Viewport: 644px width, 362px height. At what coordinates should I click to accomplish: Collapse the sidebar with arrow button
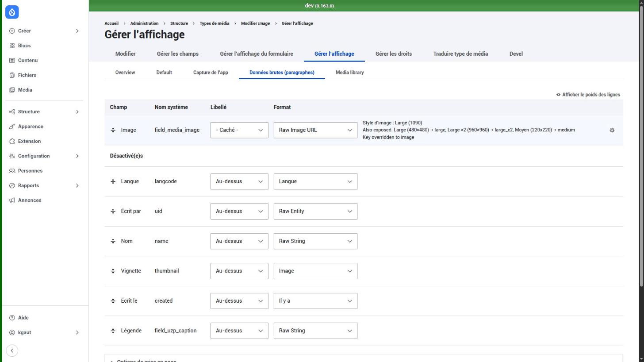pyautogui.click(x=12, y=350)
